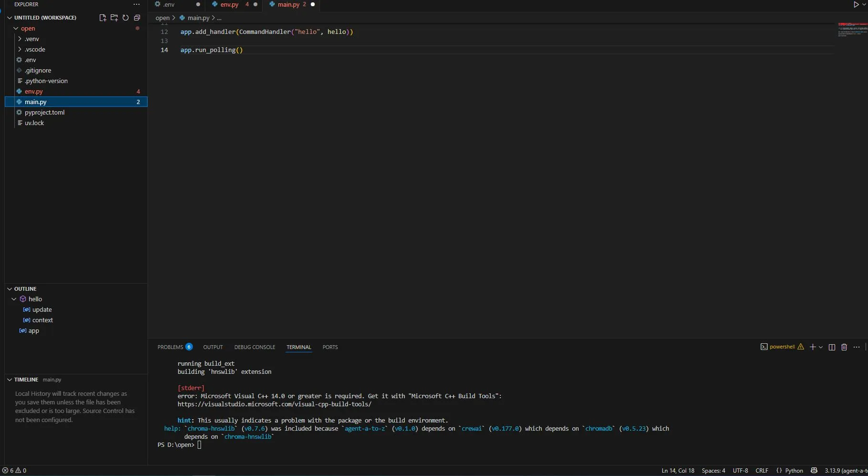
Task: Open terminal panel more actions menu
Action: [857, 347]
